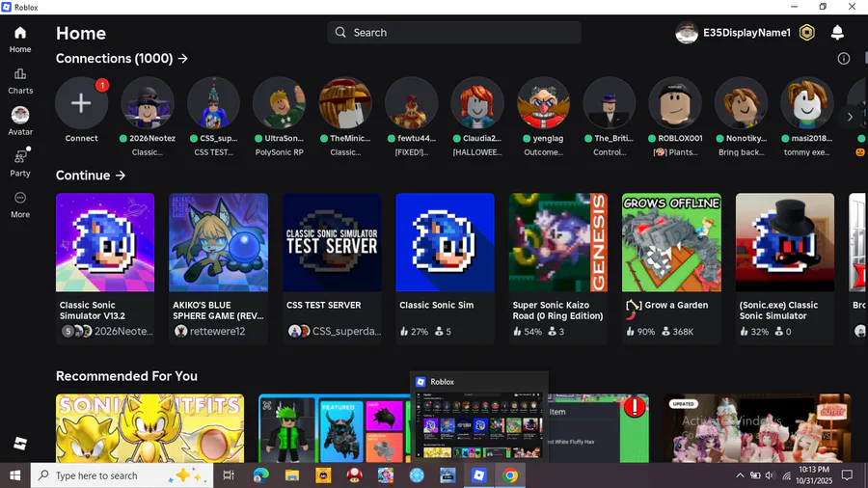Screen dimensions: 868x488
Task: Open connection Nonotiky... avatar
Action: pyautogui.click(x=741, y=103)
